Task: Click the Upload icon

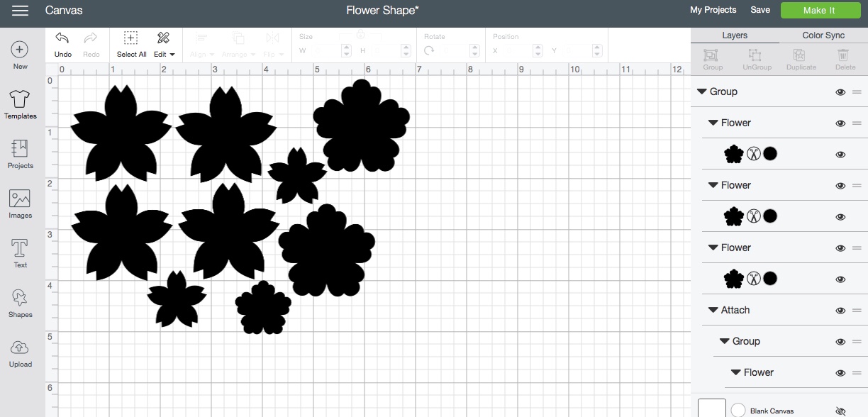Action: [x=20, y=348]
